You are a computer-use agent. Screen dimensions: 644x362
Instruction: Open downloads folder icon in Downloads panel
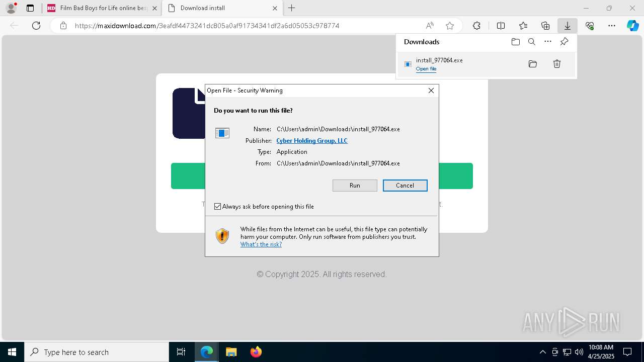[x=515, y=42]
